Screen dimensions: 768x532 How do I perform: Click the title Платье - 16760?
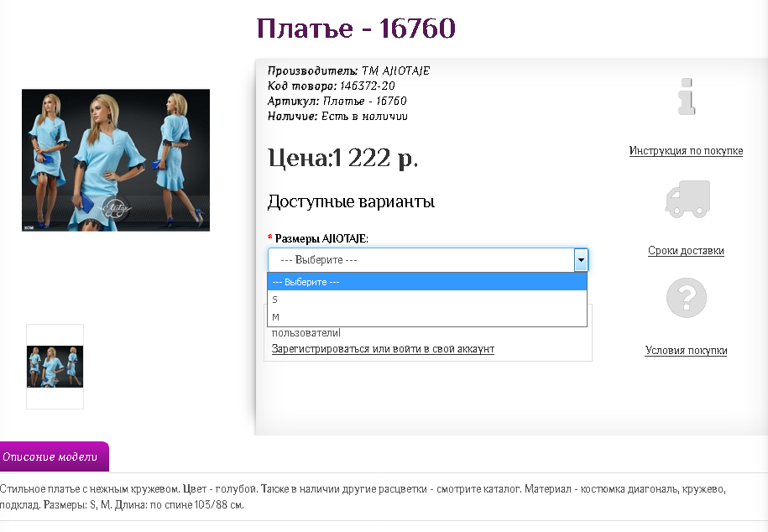(356, 28)
